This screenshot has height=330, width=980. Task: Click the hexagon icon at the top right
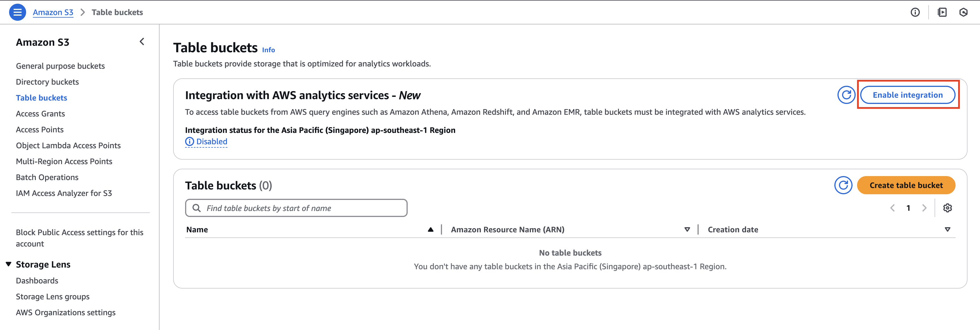(x=963, y=12)
